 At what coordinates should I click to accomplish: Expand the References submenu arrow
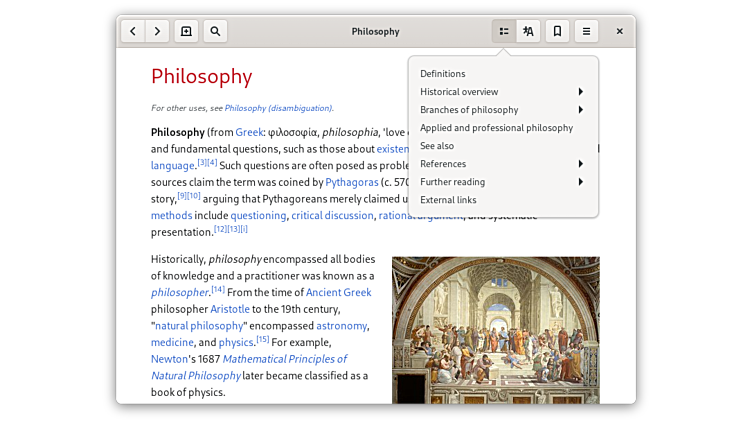(580, 164)
